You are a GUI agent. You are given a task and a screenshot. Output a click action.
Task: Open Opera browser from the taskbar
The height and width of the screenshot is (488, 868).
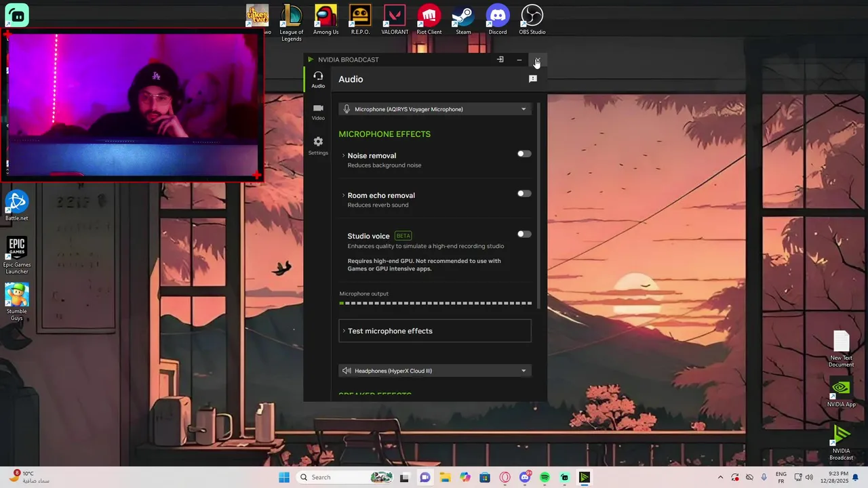click(505, 477)
